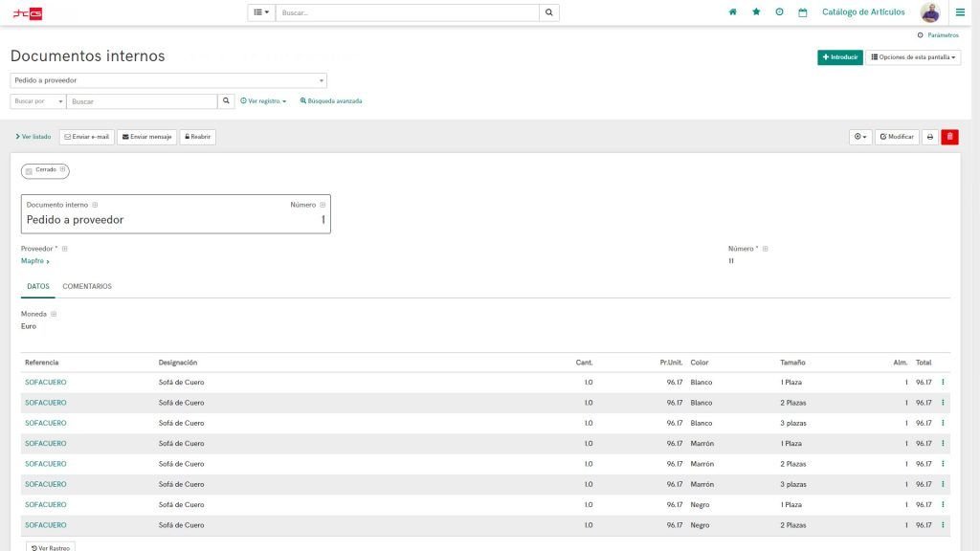This screenshot has height=551, width=980.
Task: Expand the Opciones de esta pantalla menu
Action: click(913, 57)
